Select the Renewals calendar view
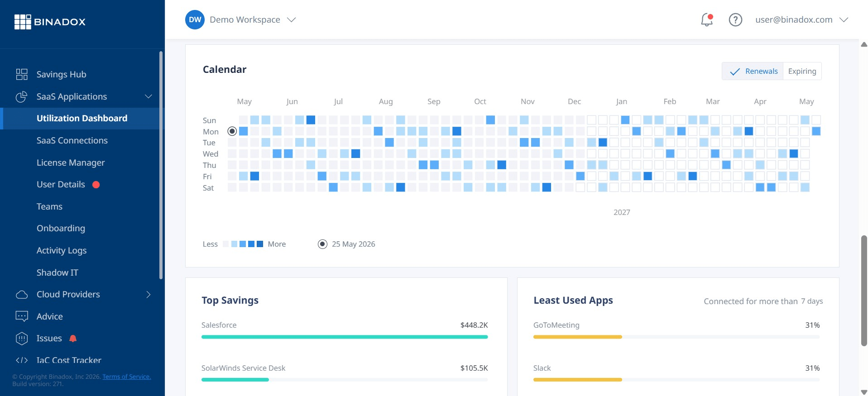868x396 pixels. 753,72
